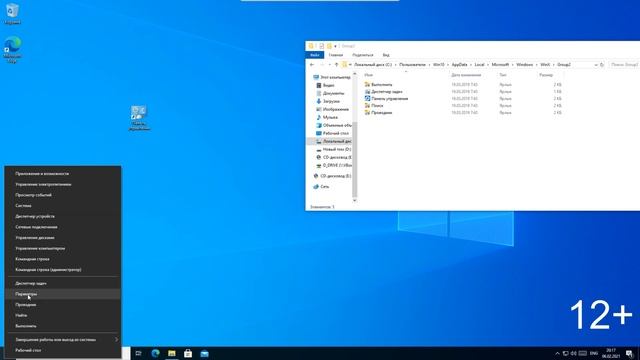This screenshot has height=360, width=640.
Task: Click navigation pane scrollbar down arrow
Action: 354,200
